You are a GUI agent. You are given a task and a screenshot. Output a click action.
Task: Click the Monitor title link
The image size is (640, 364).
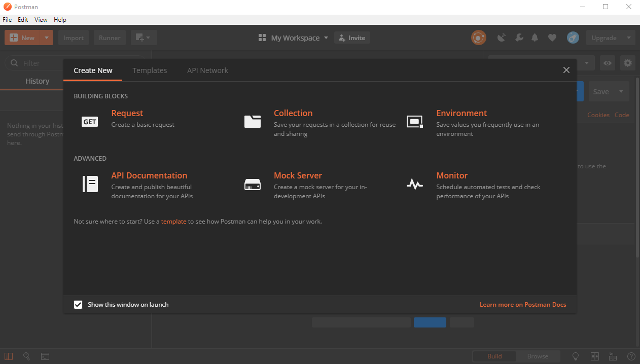[x=452, y=175]
